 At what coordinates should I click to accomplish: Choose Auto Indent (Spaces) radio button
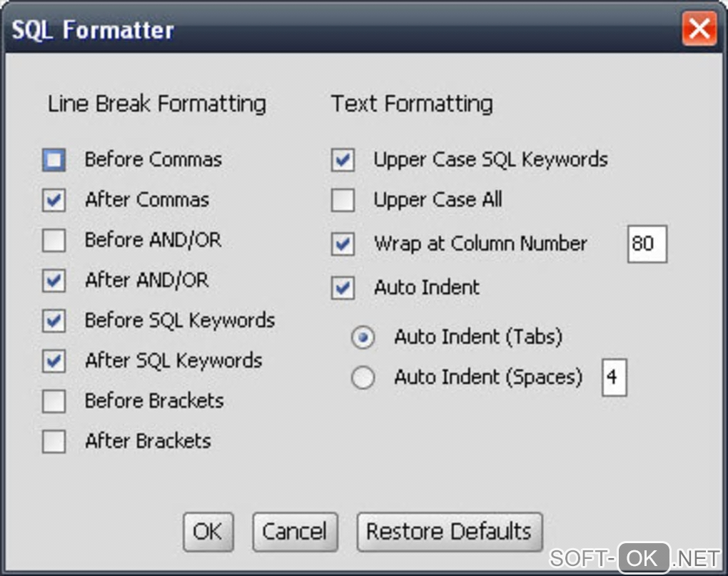pos(363,378)
